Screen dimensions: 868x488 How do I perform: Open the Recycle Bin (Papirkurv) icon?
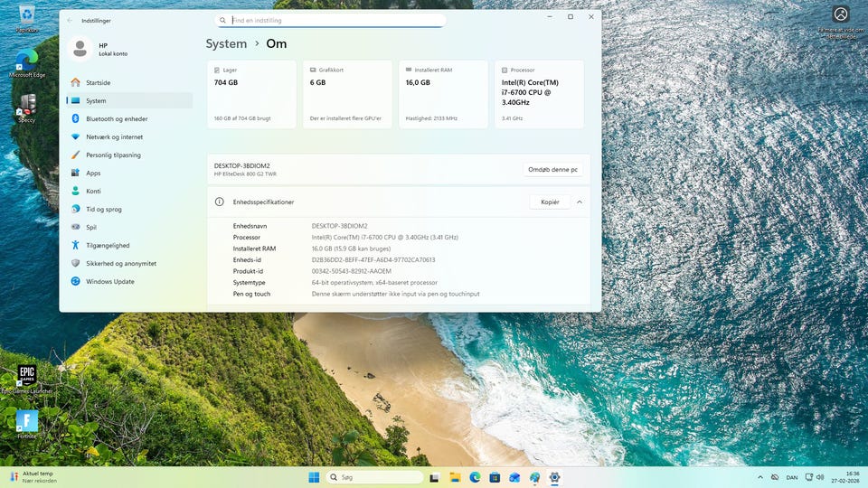pyautogui.click(x=27, y=15)
